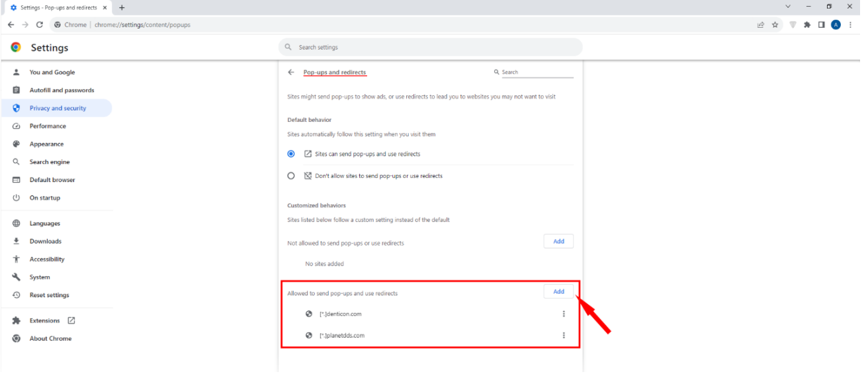Screen dimensions: 868x376
Task: Bookmark this page using the star icon
Action: pos(775,24)
